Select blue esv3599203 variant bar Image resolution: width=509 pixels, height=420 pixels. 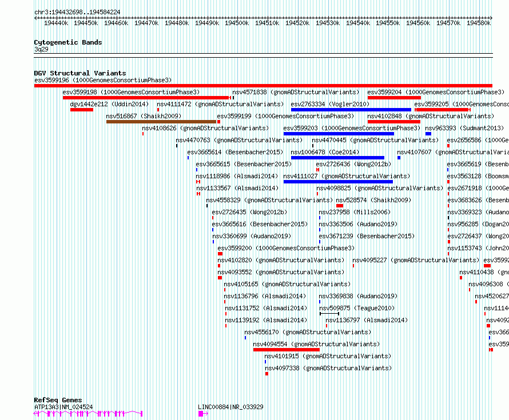339,134
